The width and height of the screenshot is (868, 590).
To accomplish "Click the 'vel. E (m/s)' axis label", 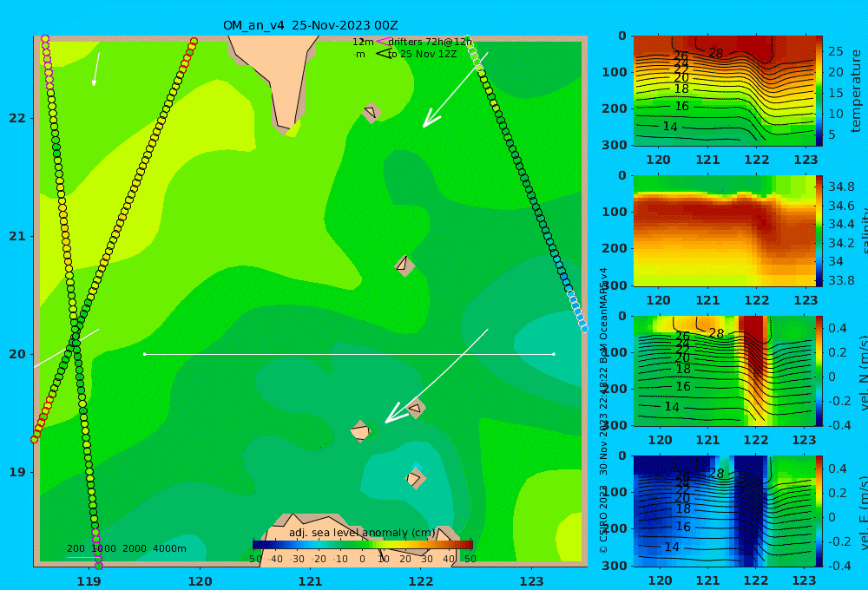I will (863, 512).
